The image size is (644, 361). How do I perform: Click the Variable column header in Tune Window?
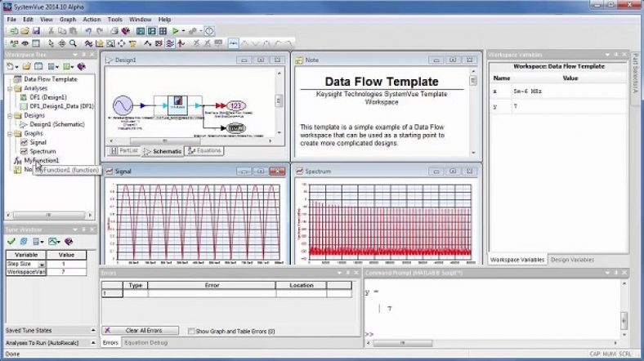point(26,255)
